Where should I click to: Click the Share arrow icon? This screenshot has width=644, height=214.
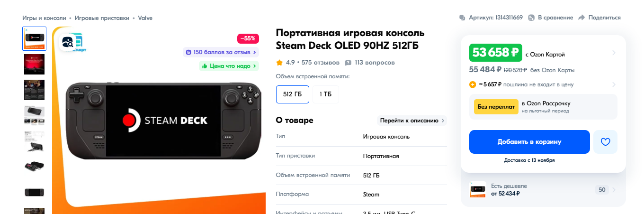(582, 18)
